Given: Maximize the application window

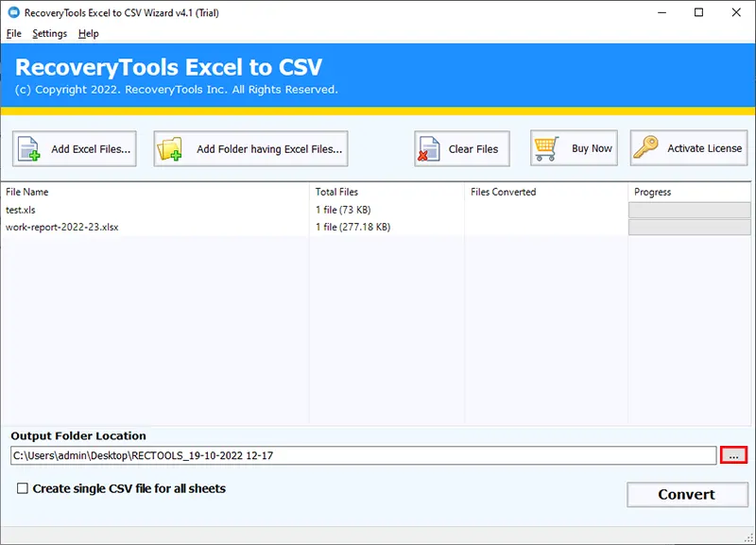Looking at the screenshot, I should (698, 12).
